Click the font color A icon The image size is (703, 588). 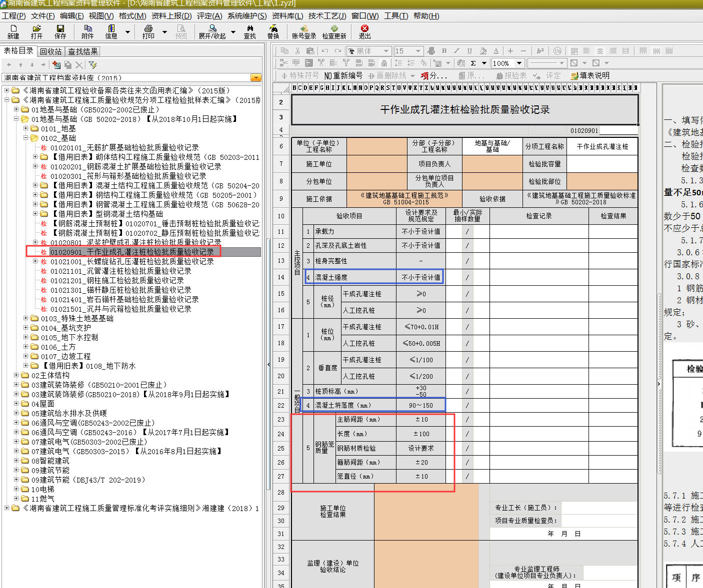[496, 51]
